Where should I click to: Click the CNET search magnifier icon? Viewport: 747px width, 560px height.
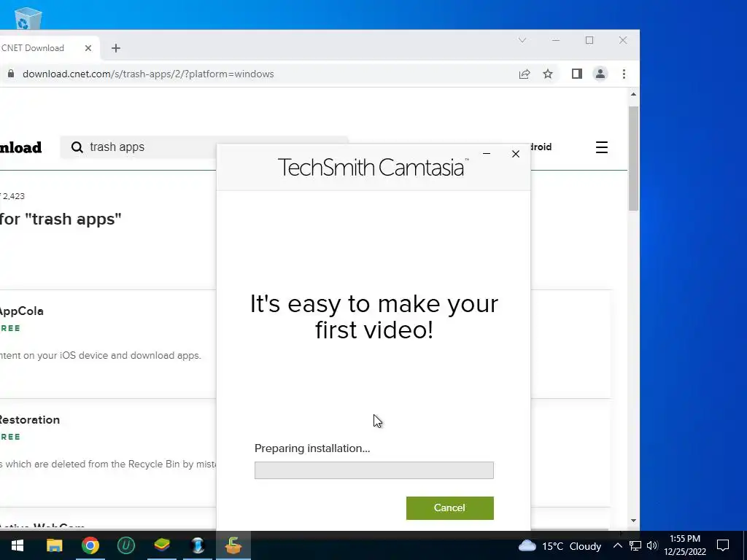77,147
